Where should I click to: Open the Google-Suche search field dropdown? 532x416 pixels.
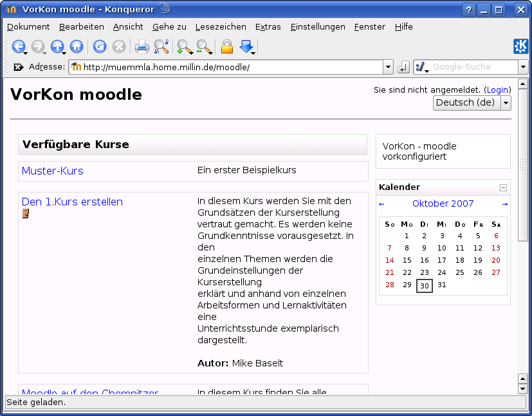(523, 67)
